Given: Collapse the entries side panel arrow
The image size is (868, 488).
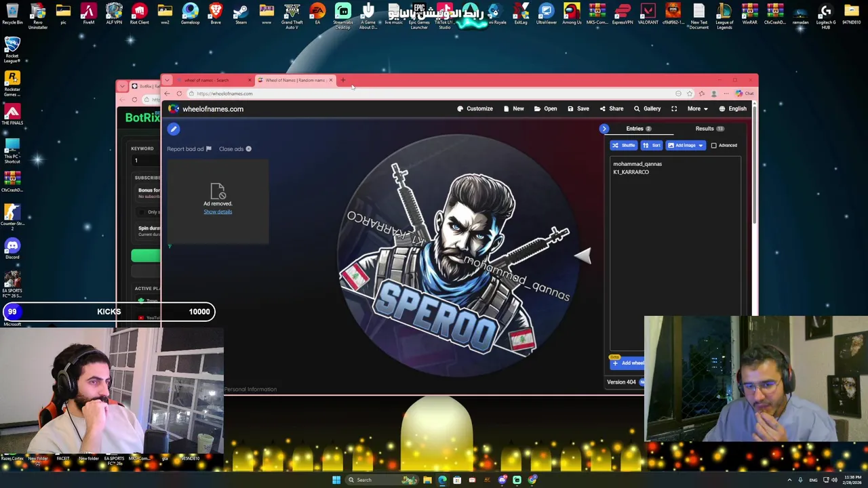Looking at the screenshot, I should click(x=604, y=129).
